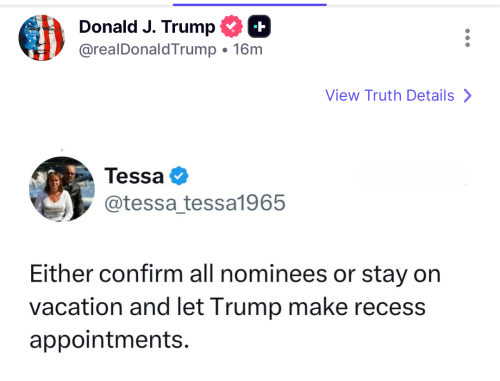
Task: Open the three-dot more options menu
Action: (467, 38)
